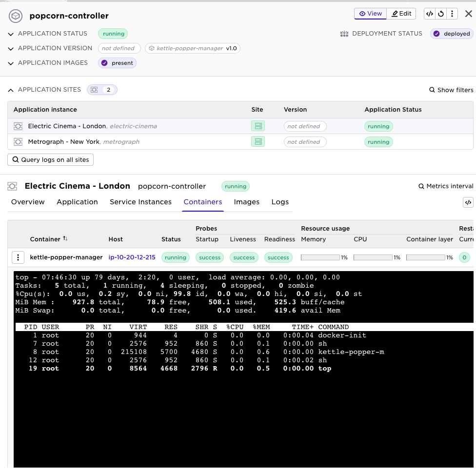This screenshot has height=470, width=476.
Task: Collapse the Application Sites section
Action: (x=11, y=90)
